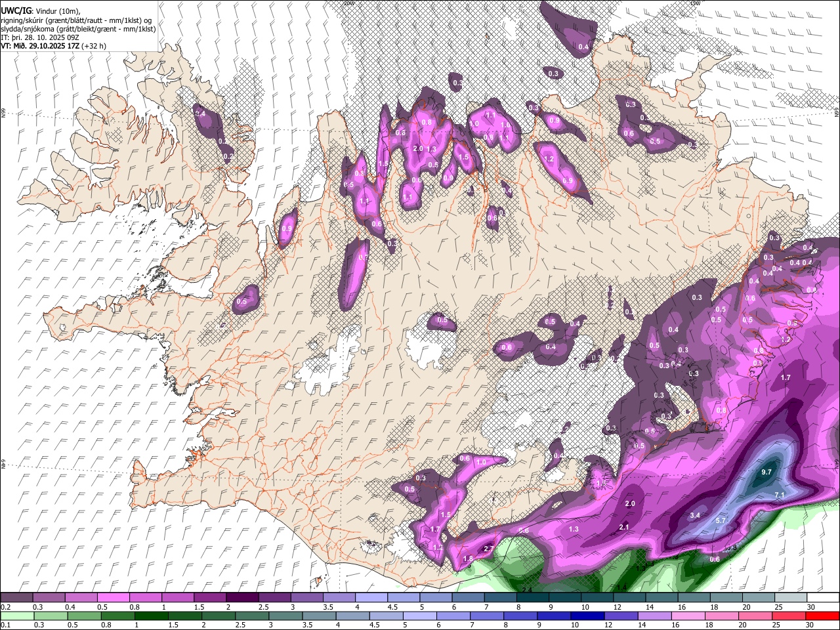Select dark blue swatch between 10 and 12, bottom row
This screenshot has height=630, width=840.
(587, 616)
